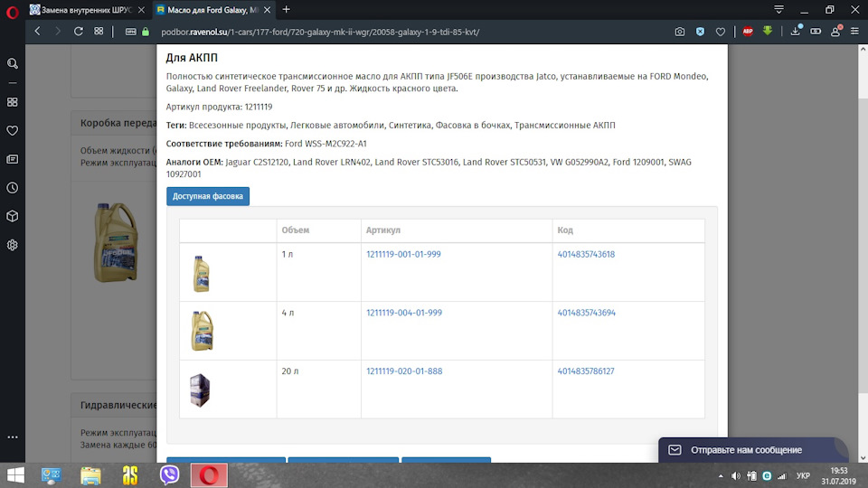Open code link 4014835786127
Image resolution: width=868 pixels, height=488 pixels.
pyautogui.click(x=586, y=371)
